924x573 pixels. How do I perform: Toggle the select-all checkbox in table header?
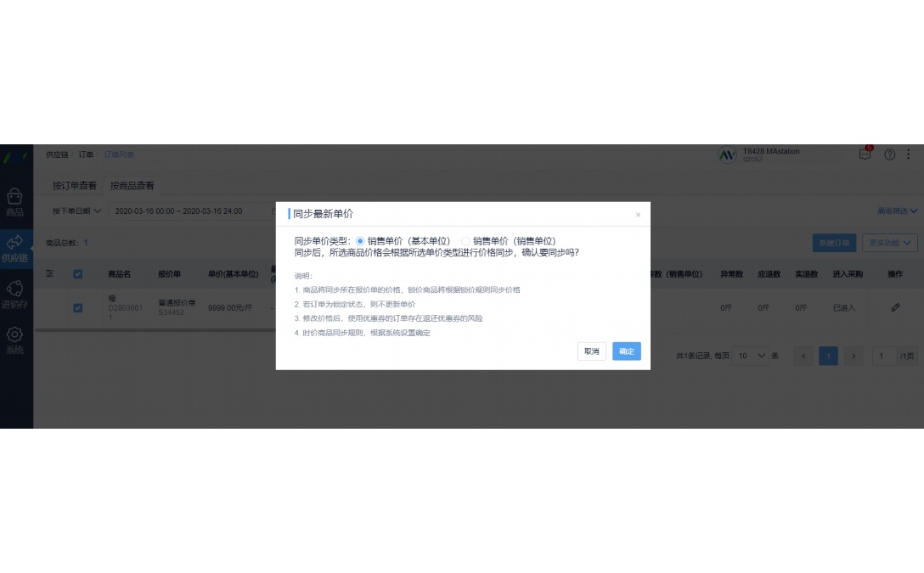(x=78, y=274)
